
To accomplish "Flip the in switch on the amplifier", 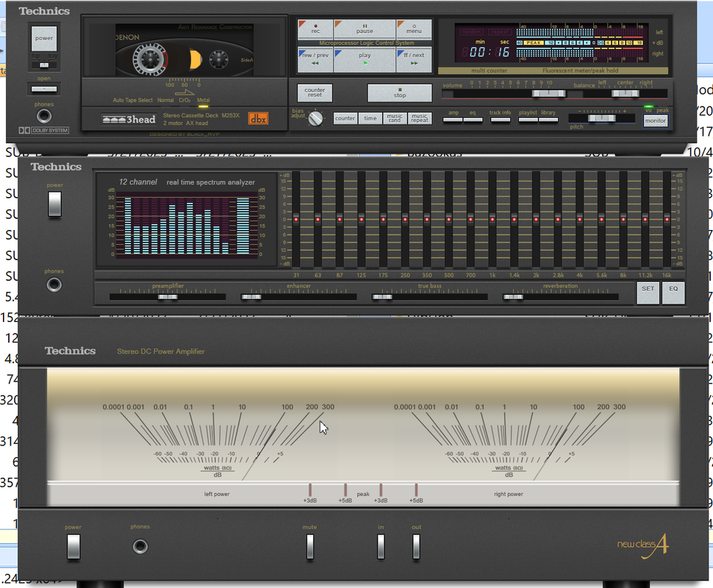I will tap(381, 546).
